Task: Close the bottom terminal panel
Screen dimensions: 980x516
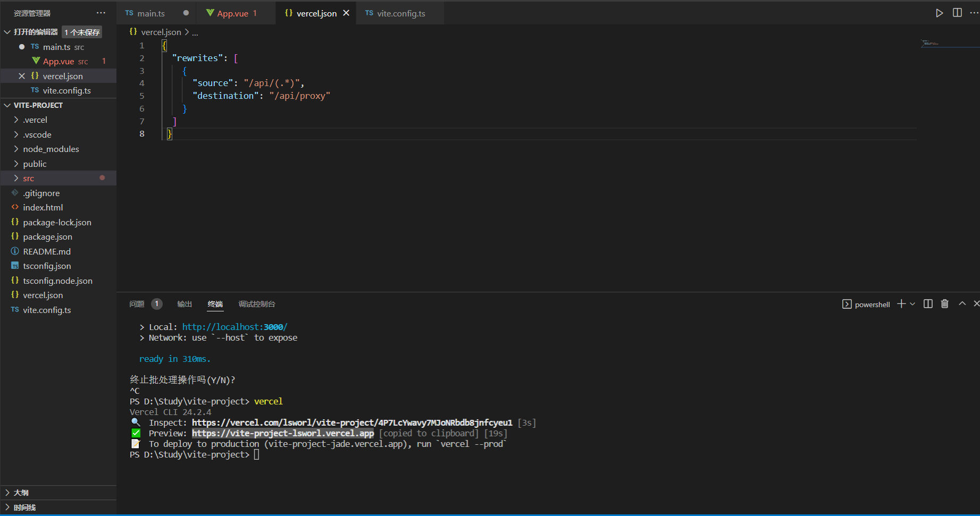Action: coord(976,304)
